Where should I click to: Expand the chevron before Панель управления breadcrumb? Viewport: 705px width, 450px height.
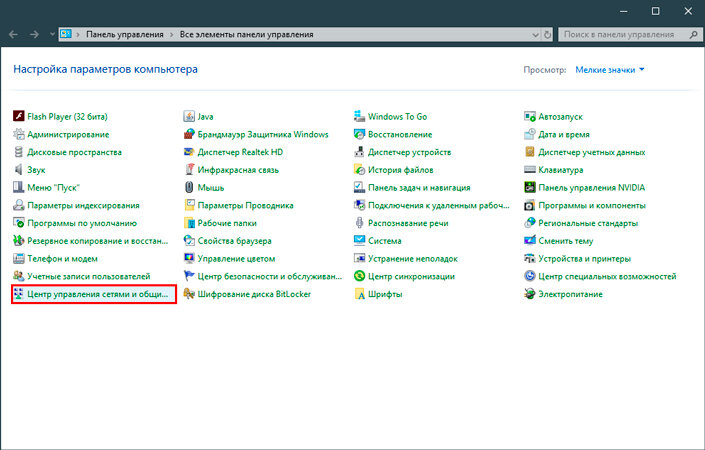pos(78,35)
